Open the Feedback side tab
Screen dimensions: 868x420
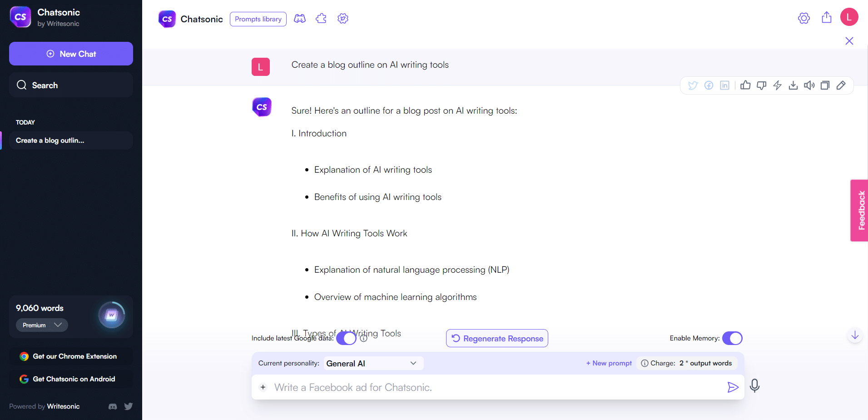tap(859, 210)
